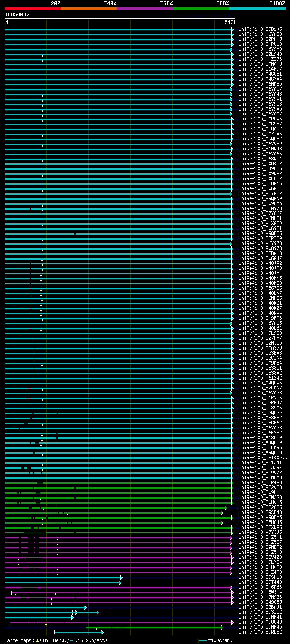Image resolution: width=290 pixels, height=644 pixels.
Task: Click the red 20% identity color bar
Action: pyautogui.click(x=33, y=8)
